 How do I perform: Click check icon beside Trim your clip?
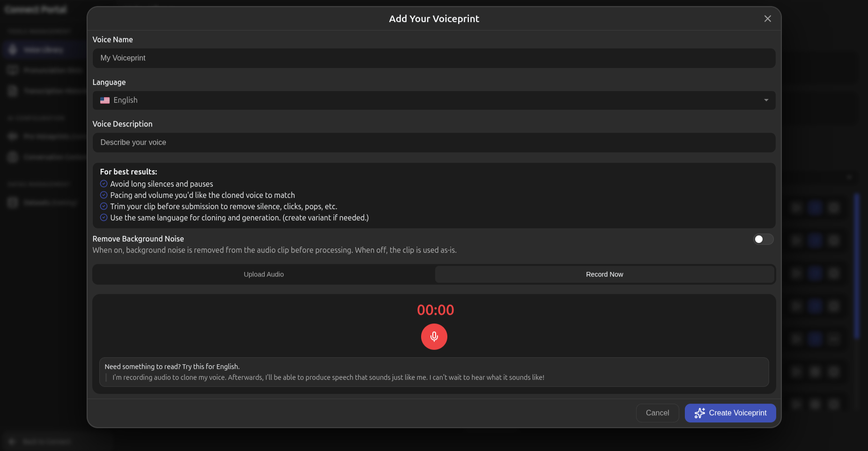pyautogui.click(x=104, y=206)
